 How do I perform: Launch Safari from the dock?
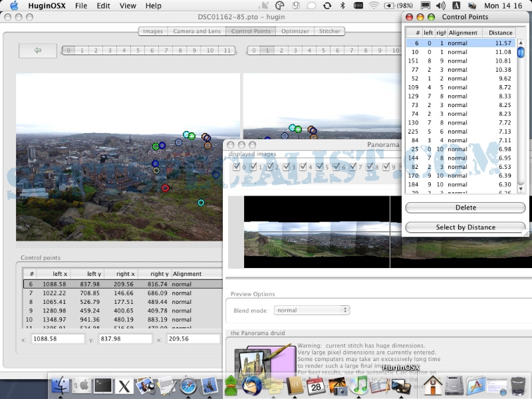pos(189,384)
